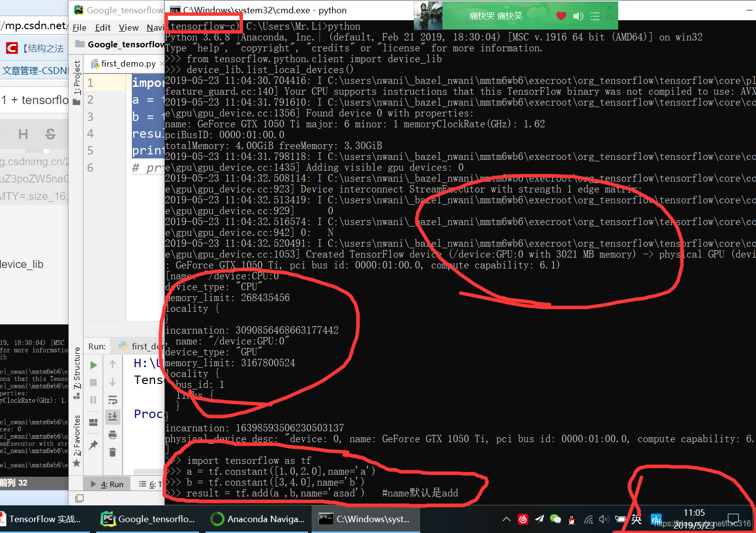The image size is (756, 533).
Task: Open WeChat from the system tray
Action: click(x=556, y=519)
